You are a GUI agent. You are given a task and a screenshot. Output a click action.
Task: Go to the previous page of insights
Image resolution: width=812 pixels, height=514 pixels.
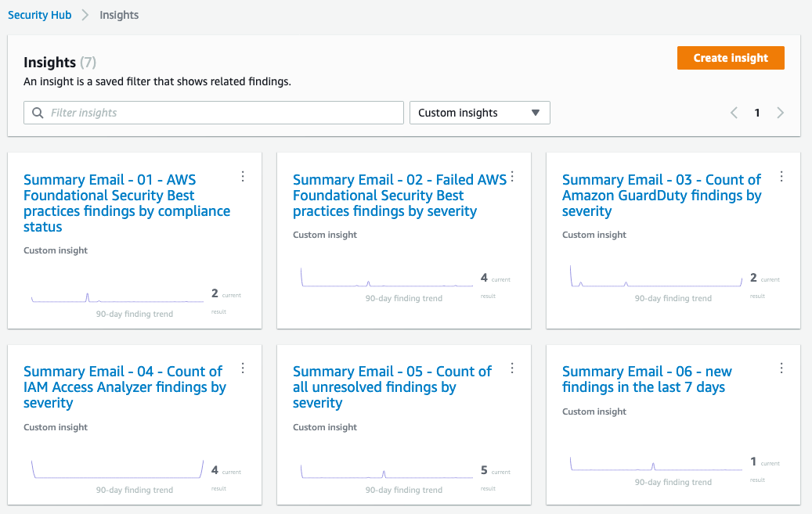[734, 113]
